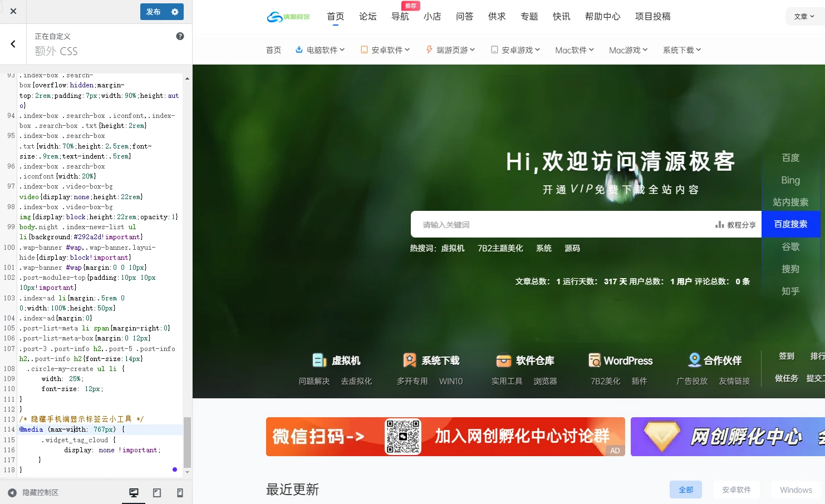Click the 合作伙伴 partner icon
The width and height of the screenshot is (825, 504).
[694, 360]
